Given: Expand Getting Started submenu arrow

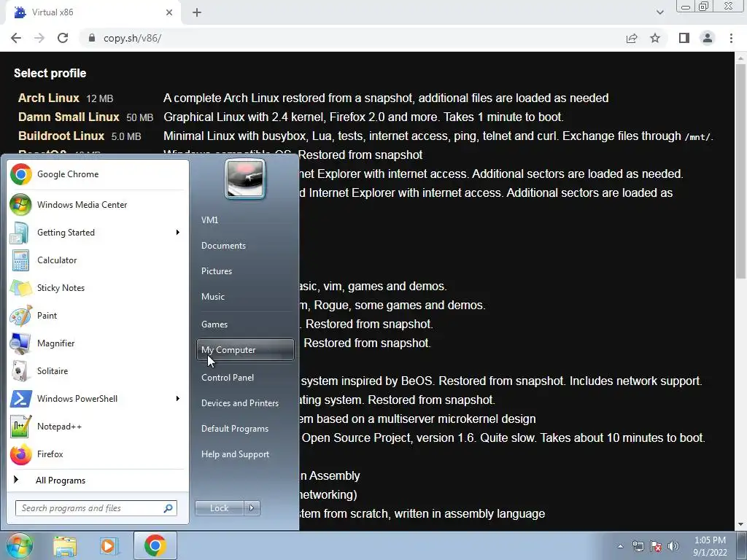Looking at the screenshot, I should pyautogui.click(x=178, y=233).
